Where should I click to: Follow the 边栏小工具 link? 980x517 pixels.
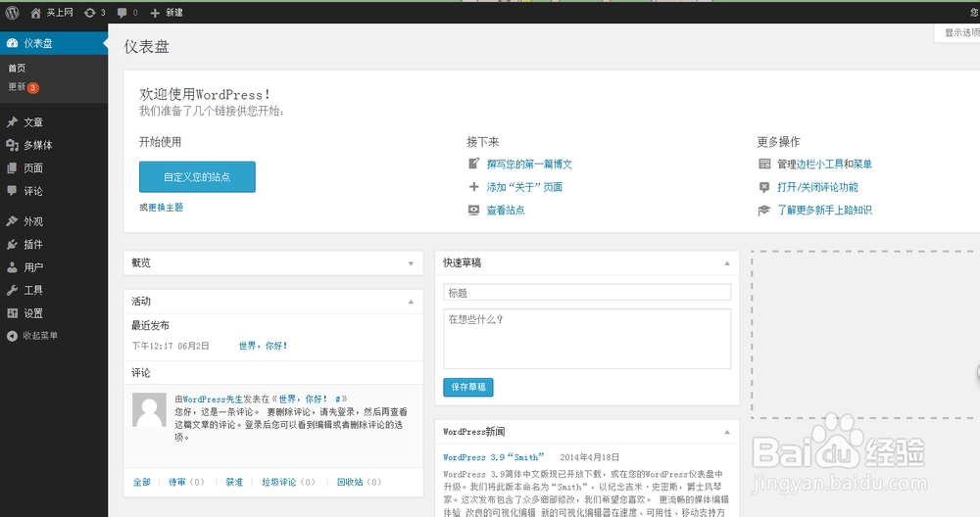820,164
